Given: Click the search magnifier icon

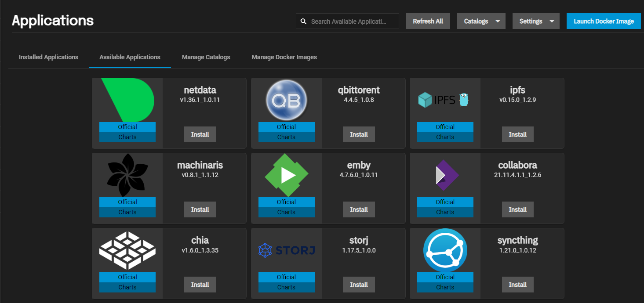Looking at the screenshot, I should (303, 21).
